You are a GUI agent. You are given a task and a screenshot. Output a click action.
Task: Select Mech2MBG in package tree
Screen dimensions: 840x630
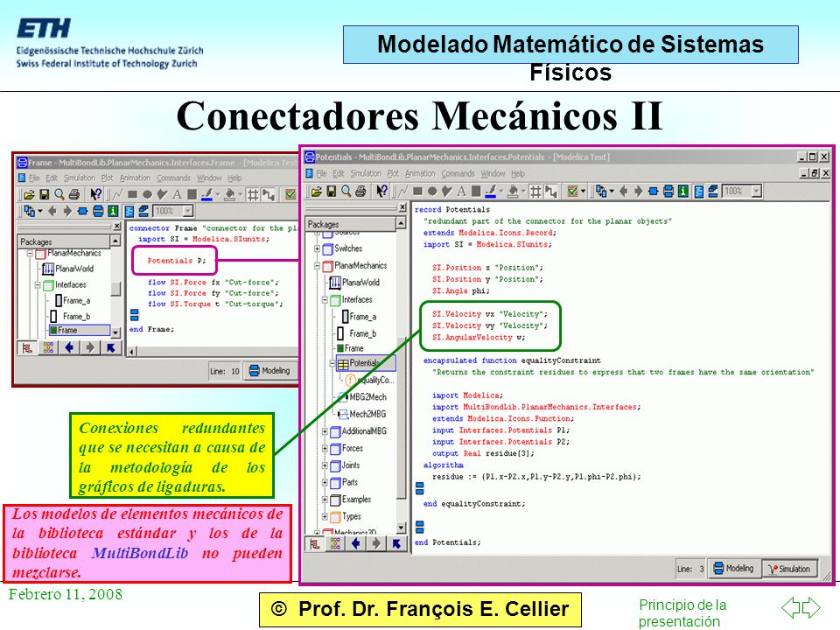[x=362, y=414]
